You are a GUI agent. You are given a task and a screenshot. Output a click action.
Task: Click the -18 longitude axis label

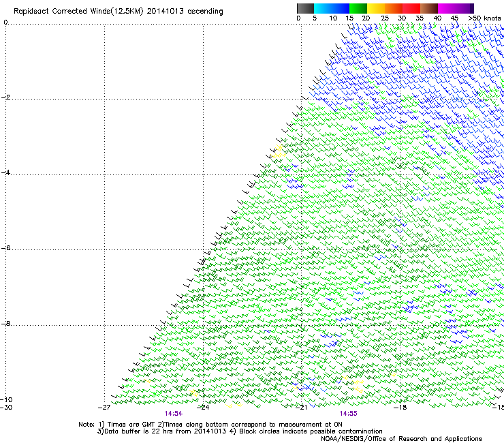[x=400, y=408]
